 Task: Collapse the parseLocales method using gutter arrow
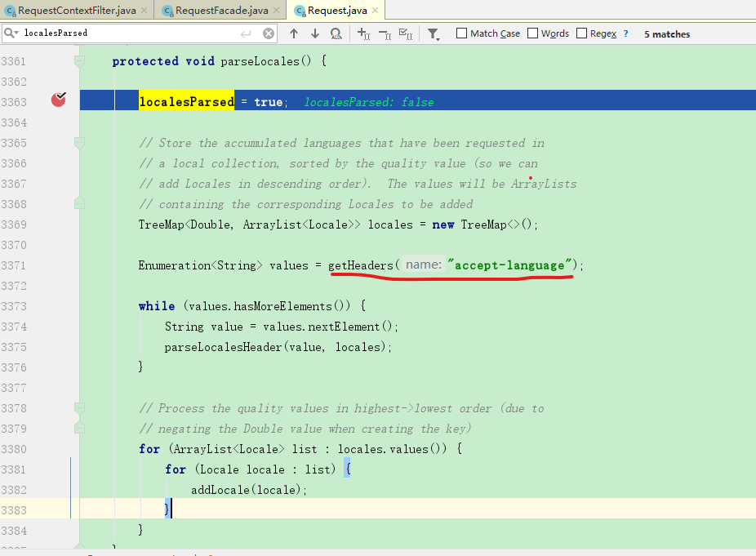point(79,60)
